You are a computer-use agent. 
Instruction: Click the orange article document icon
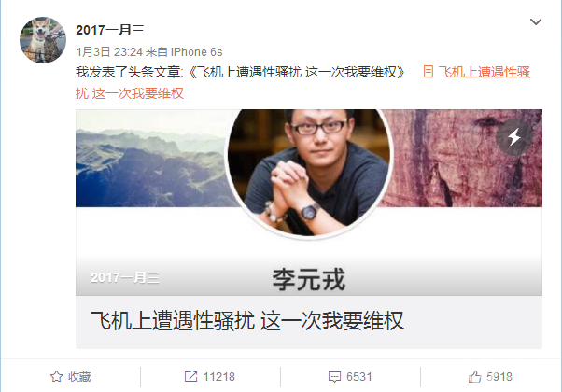(428, 72)
